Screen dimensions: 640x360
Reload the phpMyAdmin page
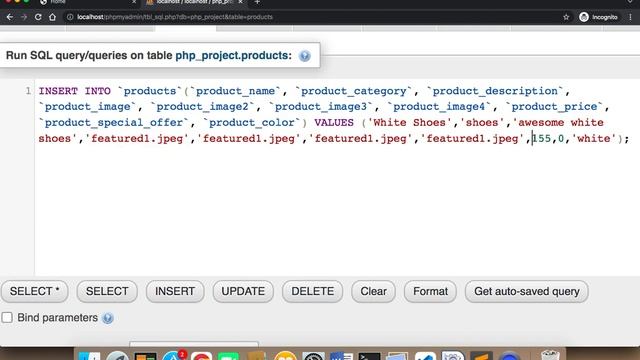click(38, 17)
